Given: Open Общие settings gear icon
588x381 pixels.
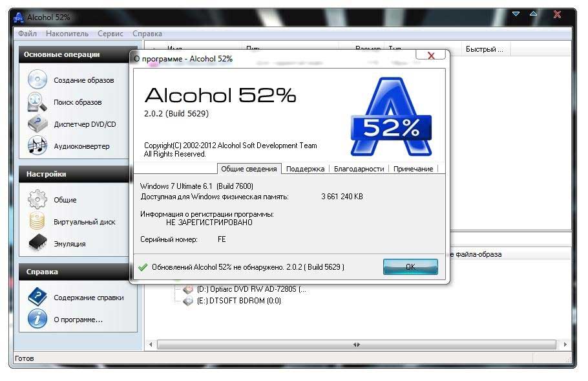Looking at the screenshot, I should tap(37, 199).
